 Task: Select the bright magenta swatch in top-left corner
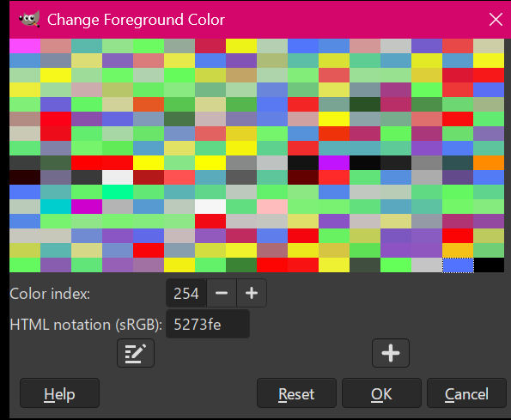(x=25, y=46)
